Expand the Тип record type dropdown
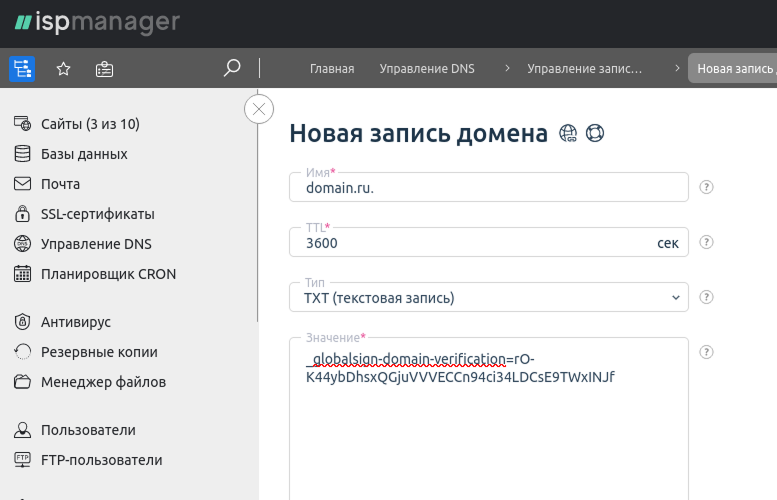 488,298
